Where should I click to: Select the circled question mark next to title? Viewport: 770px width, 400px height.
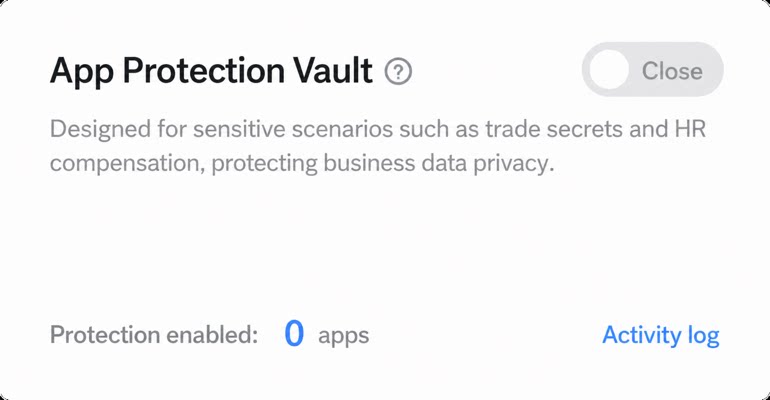(398, 72)
